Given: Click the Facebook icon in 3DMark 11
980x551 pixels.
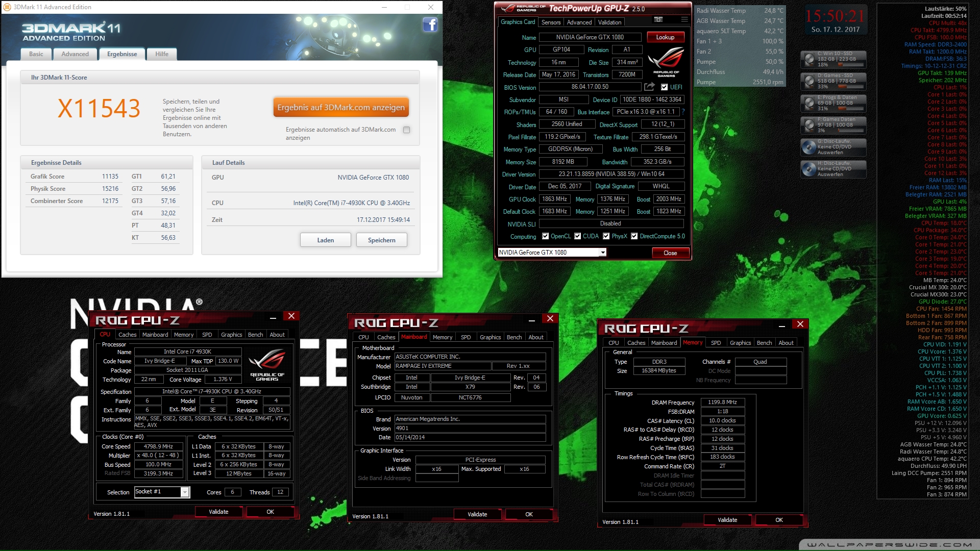Looking at the screenshot, I should tap(430, 24).
